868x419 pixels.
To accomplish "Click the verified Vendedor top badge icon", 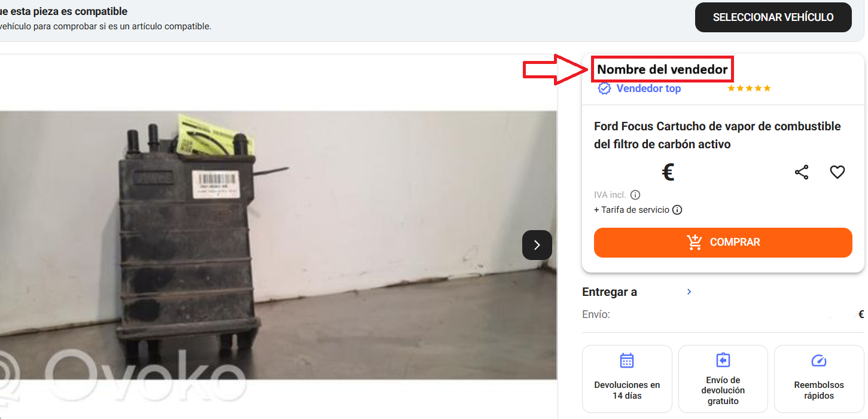I will coord(605,88).
